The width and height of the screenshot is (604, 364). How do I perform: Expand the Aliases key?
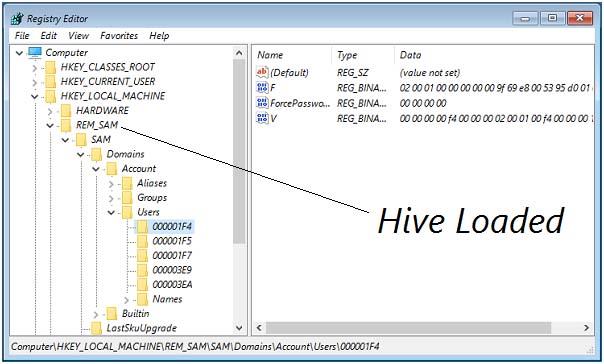(111, 184)
